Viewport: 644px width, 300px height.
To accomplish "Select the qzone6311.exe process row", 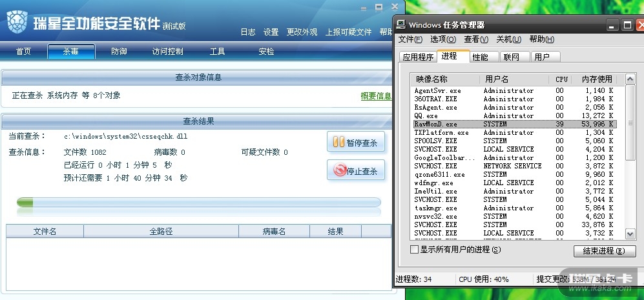I will coord(514,174).
